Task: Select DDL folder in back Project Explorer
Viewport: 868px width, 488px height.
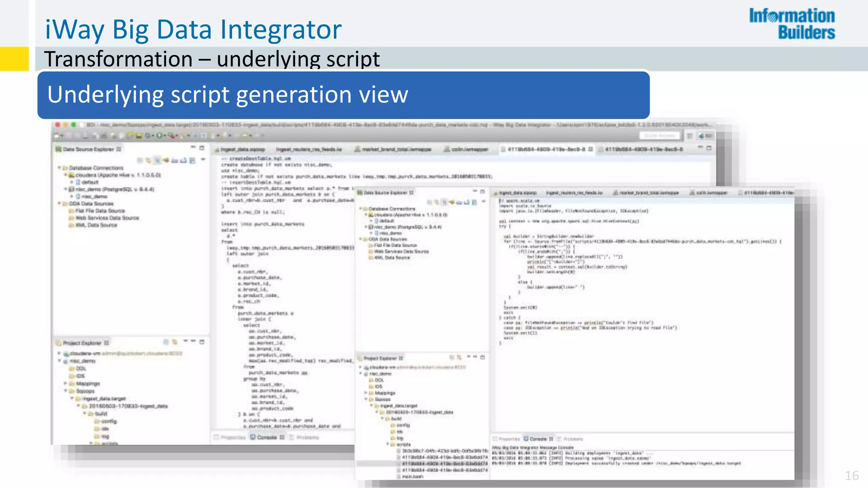Action: [78, 369]
